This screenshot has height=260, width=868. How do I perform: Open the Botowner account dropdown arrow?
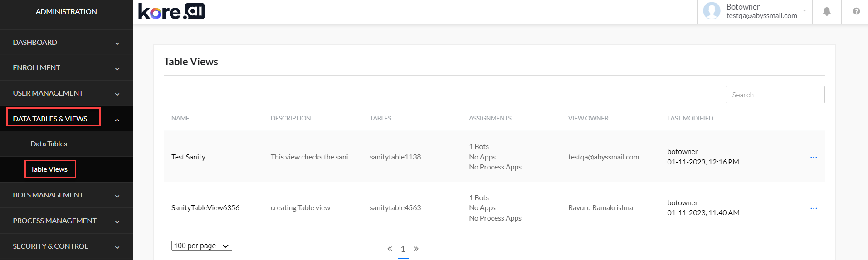tap(805, 11)
